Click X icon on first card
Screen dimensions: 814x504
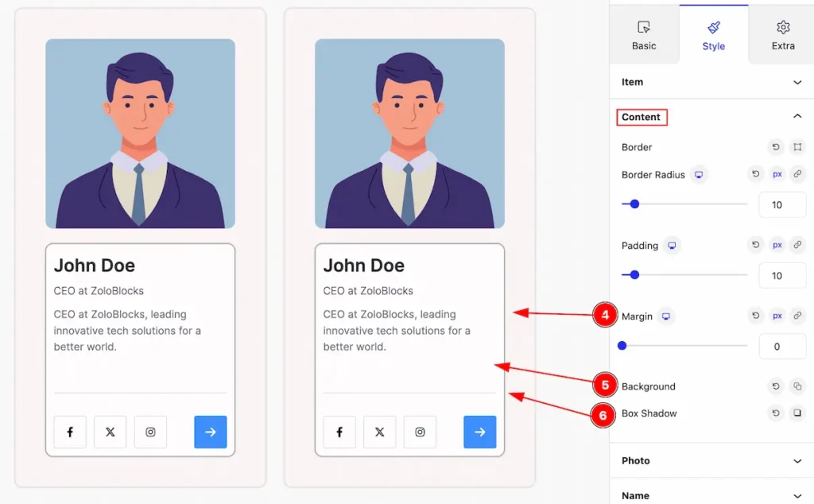coord(110,432)
